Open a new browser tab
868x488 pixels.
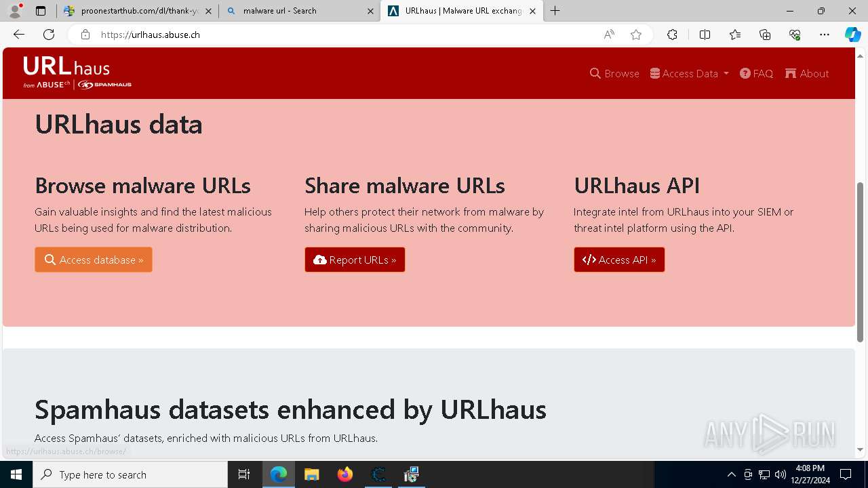pos(555,11)
